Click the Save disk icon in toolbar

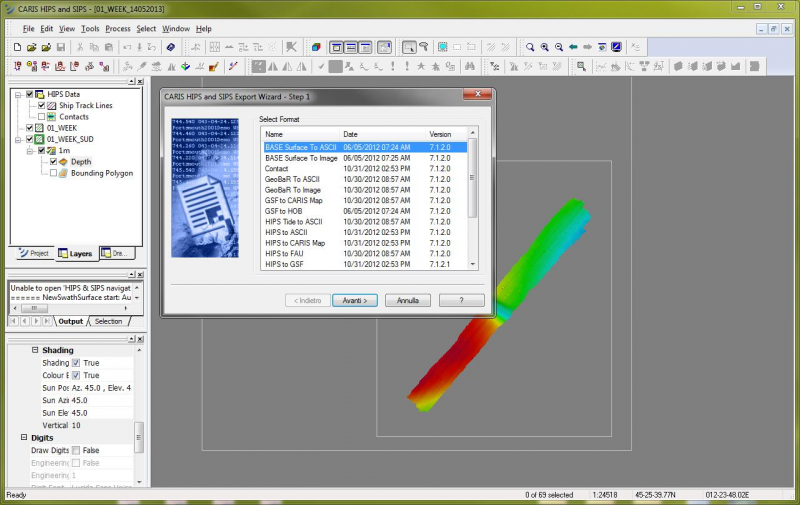coord(61,47)
